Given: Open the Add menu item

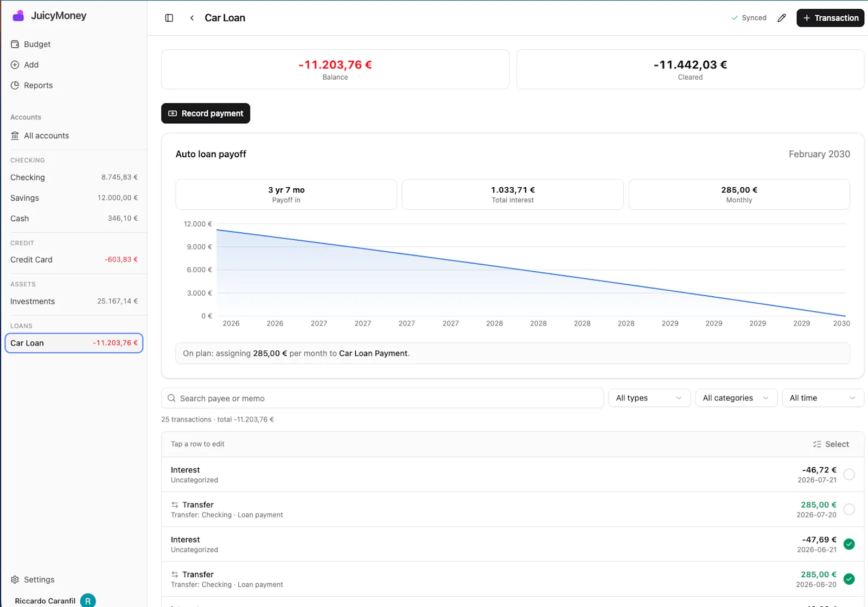Looking at the screenshot, I should coord(74,65).
